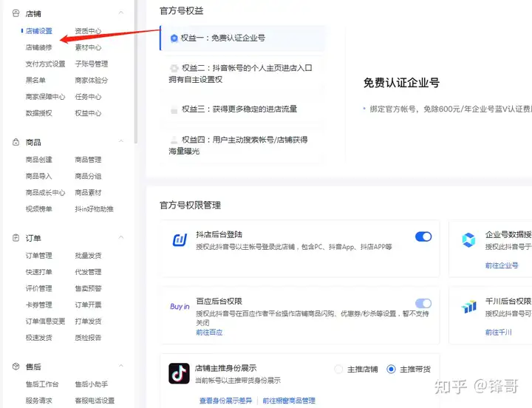
Task: Open 商品素材 menu item
Action: (x=88, y=192)
